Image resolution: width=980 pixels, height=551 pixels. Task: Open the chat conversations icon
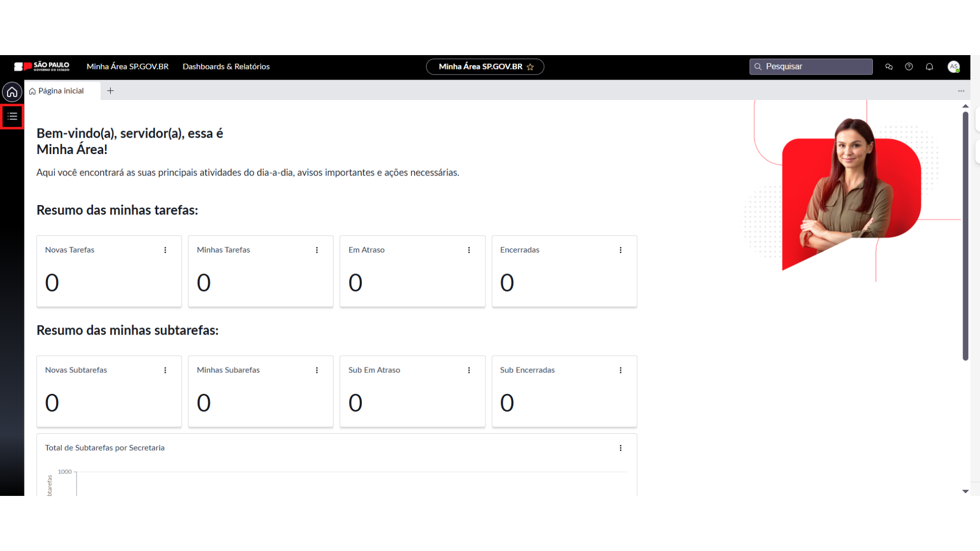coord(889,67)
